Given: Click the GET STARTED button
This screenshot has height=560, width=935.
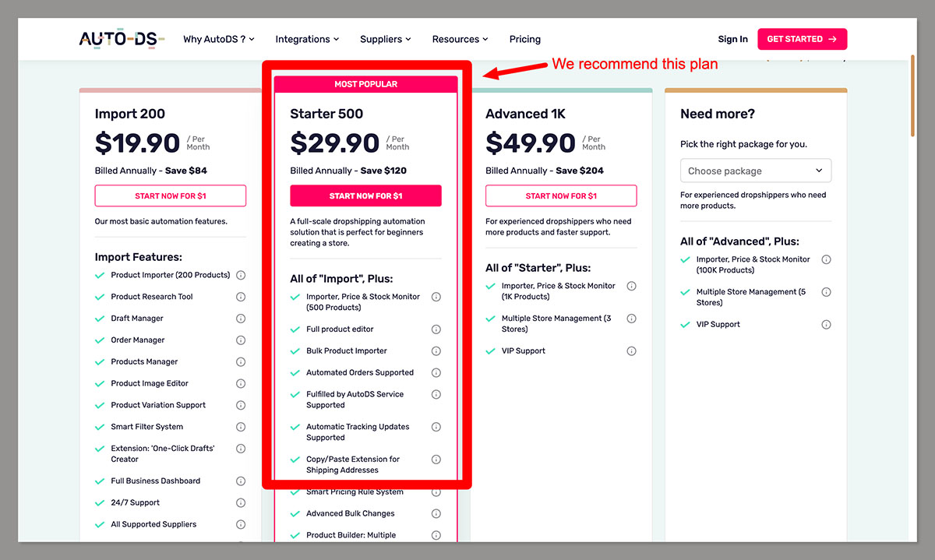Looking at the screenshot, I should 802,38.
